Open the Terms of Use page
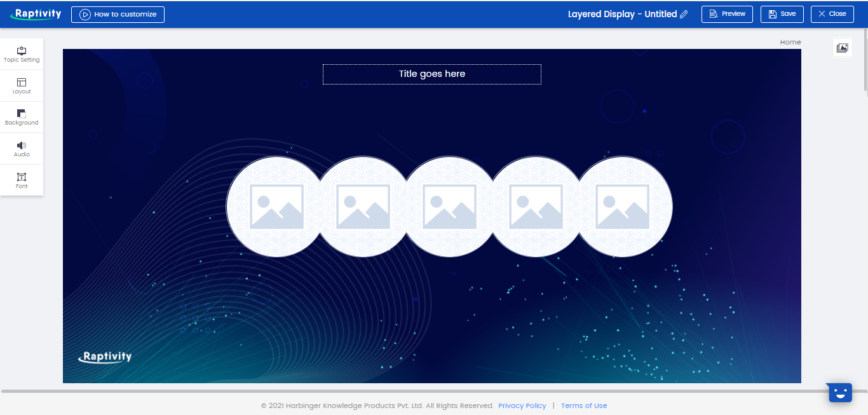868x415 pixels. tap(583, 405)
